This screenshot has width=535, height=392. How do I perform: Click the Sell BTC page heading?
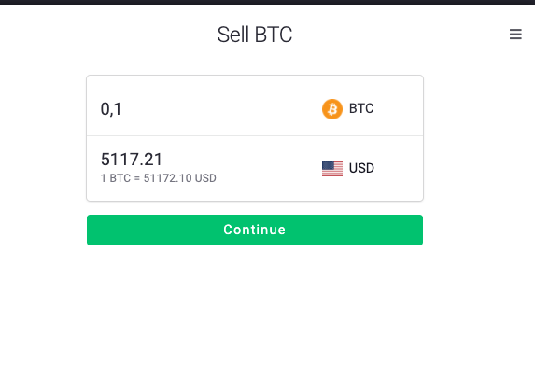coord(255,35)
